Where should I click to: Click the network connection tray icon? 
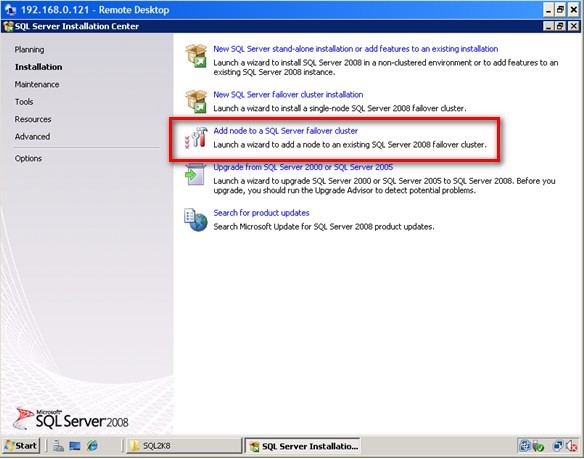coord(558,446)
